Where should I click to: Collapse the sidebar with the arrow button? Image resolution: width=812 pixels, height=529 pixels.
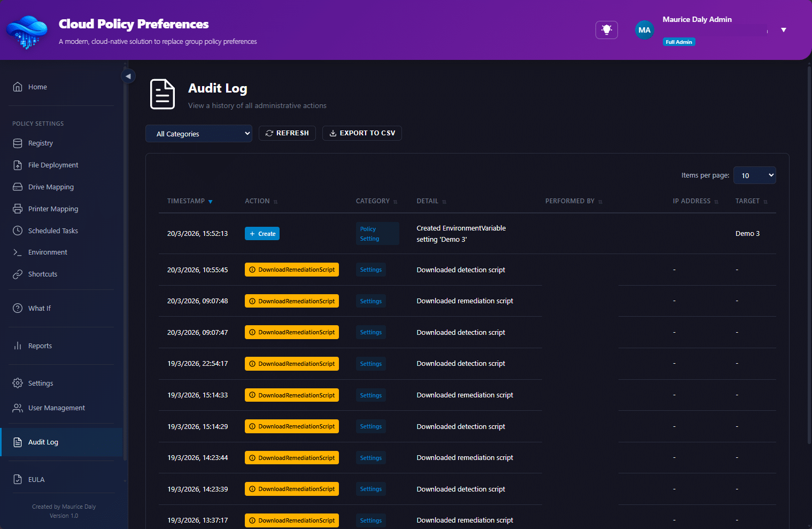point(128,76)
